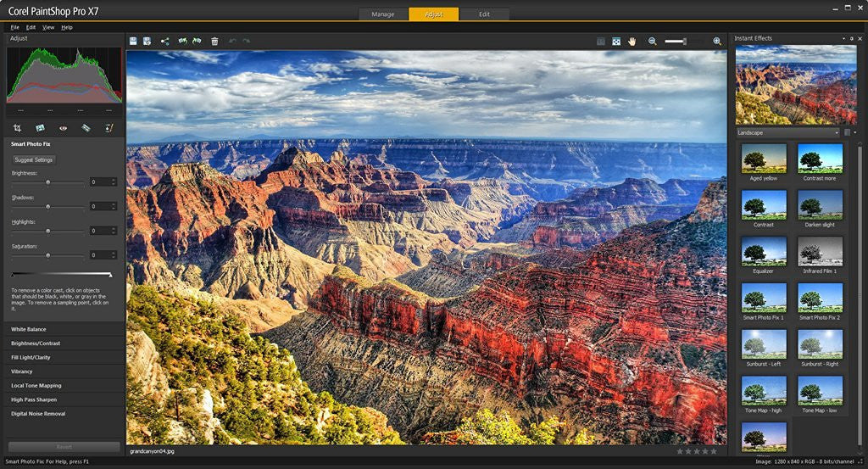The image size is (868, 469).
Task: Click the Suggest Settings button
Action: coord(34,159)
